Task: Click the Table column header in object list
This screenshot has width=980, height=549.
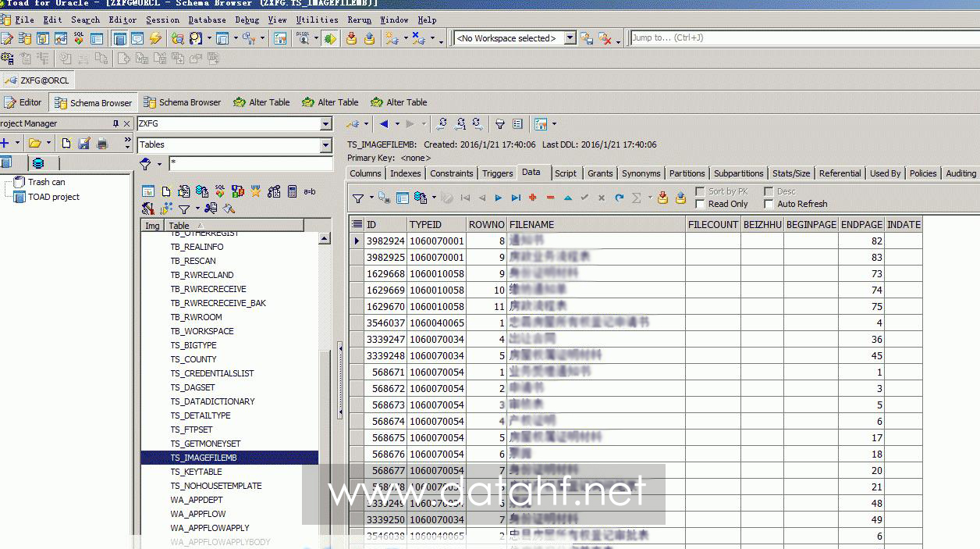Action: click(x=233, y=226)
